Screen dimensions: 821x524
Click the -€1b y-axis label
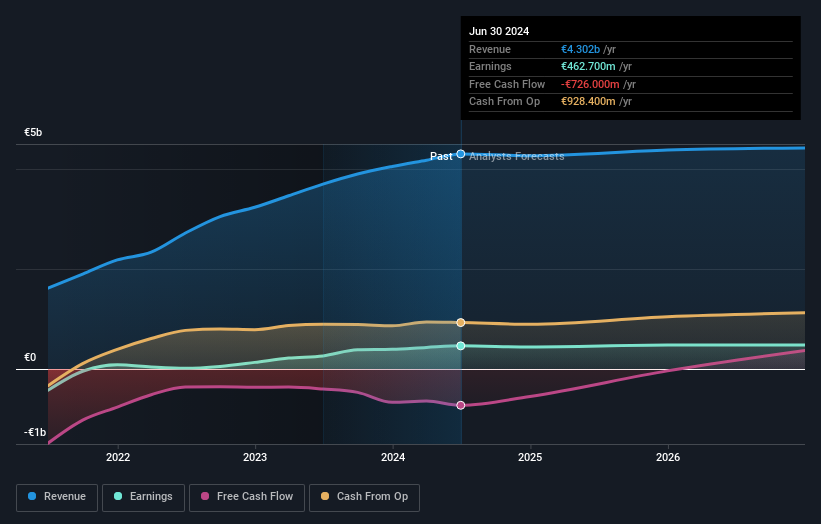click(x=35, y=432)
